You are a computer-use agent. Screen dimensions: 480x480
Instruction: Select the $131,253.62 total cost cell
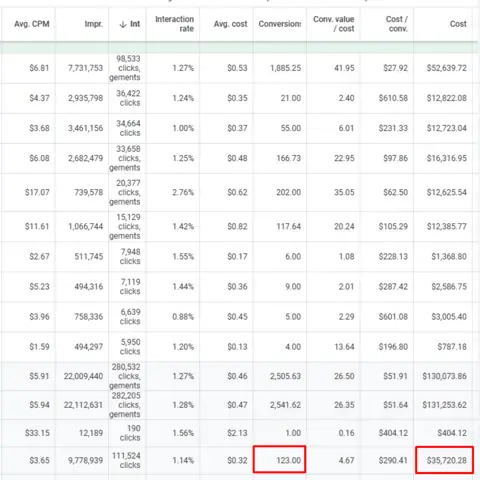pyautogui.click(x=444, y=405)
